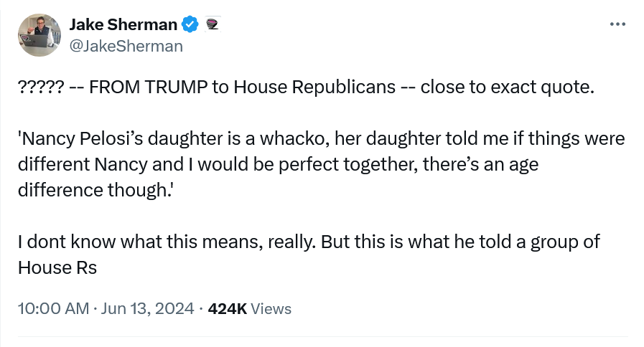This screenshot has width=644, height=347.
Task: Click the ????? characters starting the tweet
Action: point(40,87)
